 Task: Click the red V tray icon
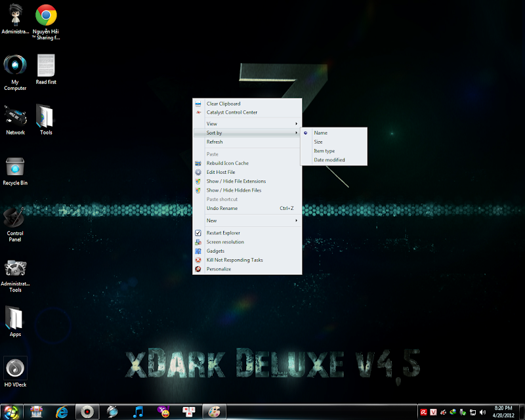[433, 412]
